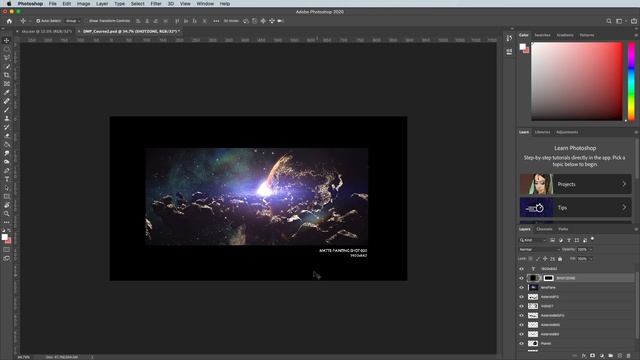Hide the SHOTZONE layer

[521, 278]
